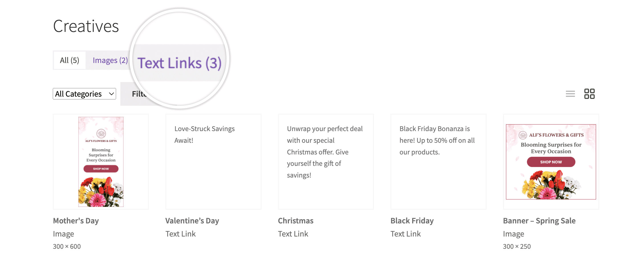Click the Christmas offer text card

(326, 162)
